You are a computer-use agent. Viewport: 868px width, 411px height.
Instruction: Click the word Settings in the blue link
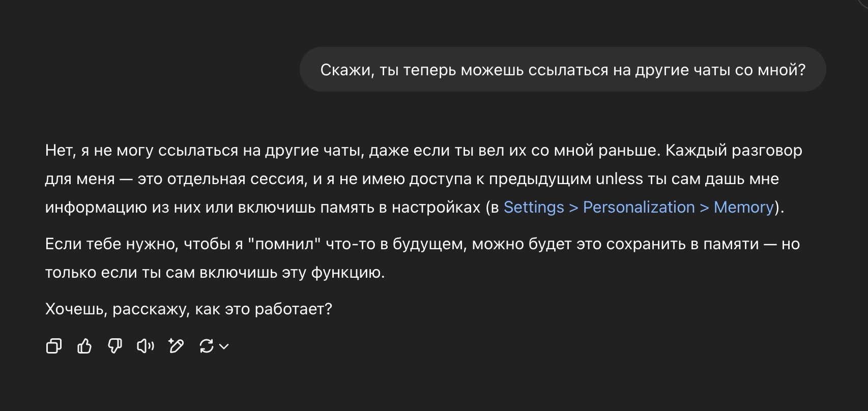coord(534,208)
